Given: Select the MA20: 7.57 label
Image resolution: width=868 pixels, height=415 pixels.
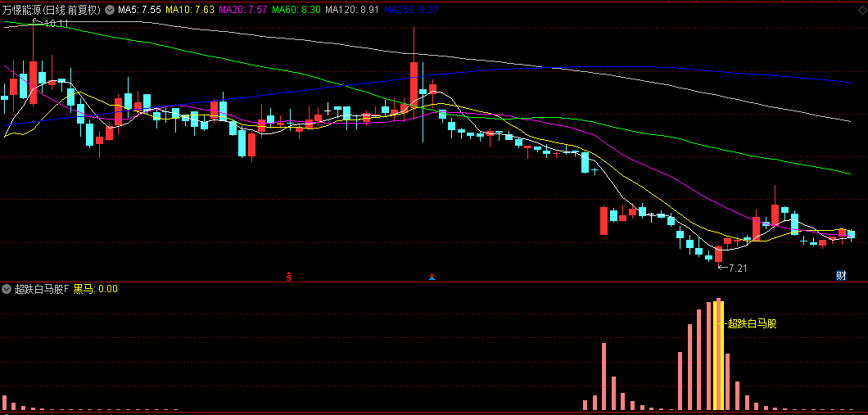Looking at the screenshot, I should coord(243,9).
